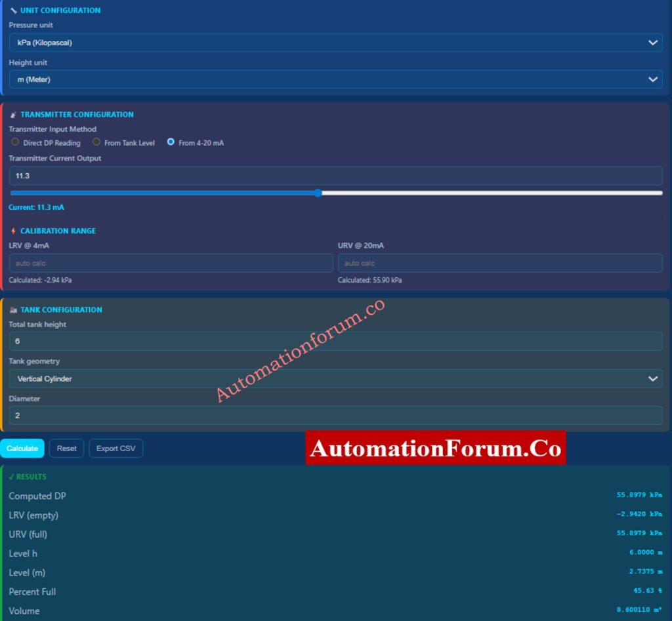Click the lightning bolt Calibration Range icon
The image size is (672, 621).
(13, 231)
